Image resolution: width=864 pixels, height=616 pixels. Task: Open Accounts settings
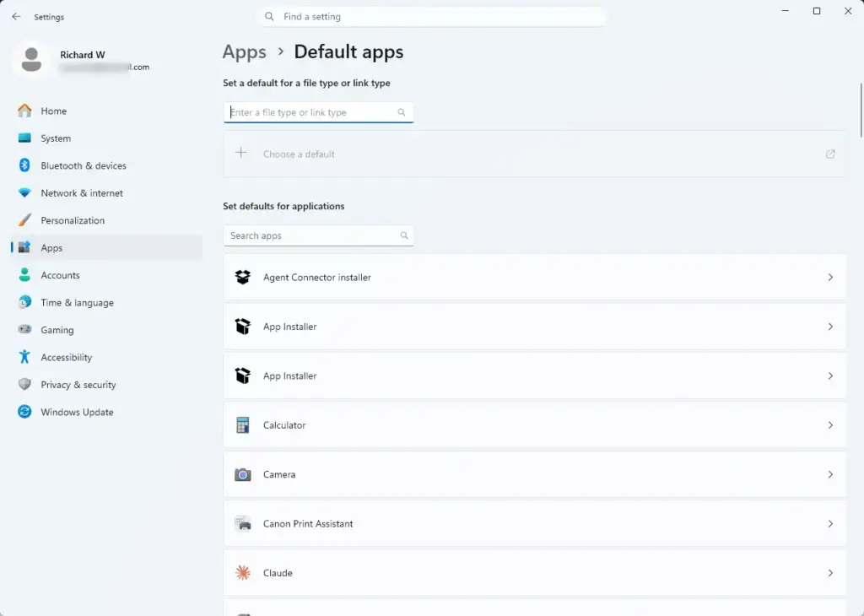pyautogui.click(x=107, y=275)
